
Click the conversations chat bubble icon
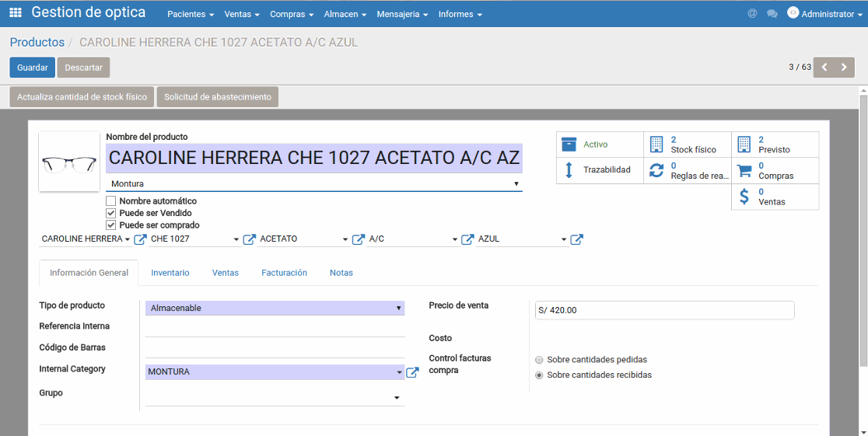tap(772, 14)
